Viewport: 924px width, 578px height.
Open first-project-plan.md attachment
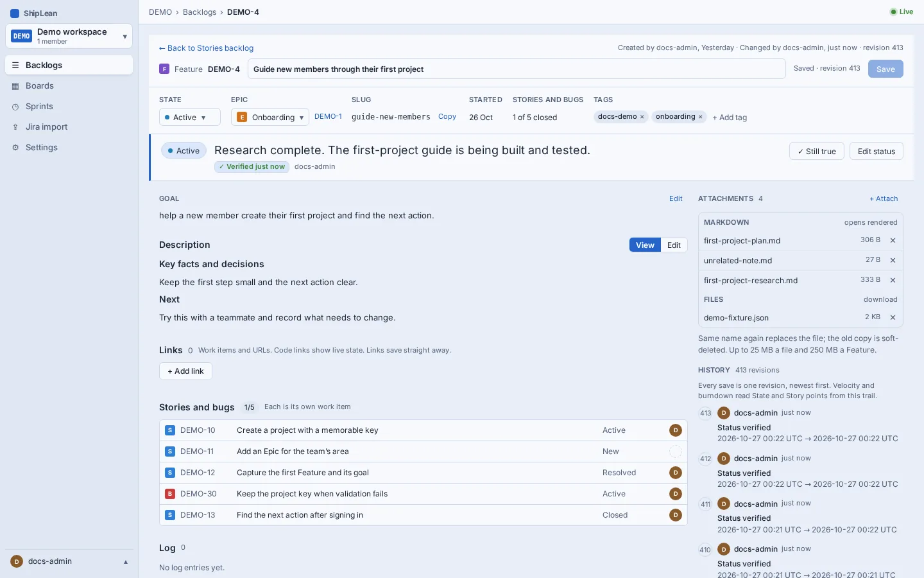(742, 241)
